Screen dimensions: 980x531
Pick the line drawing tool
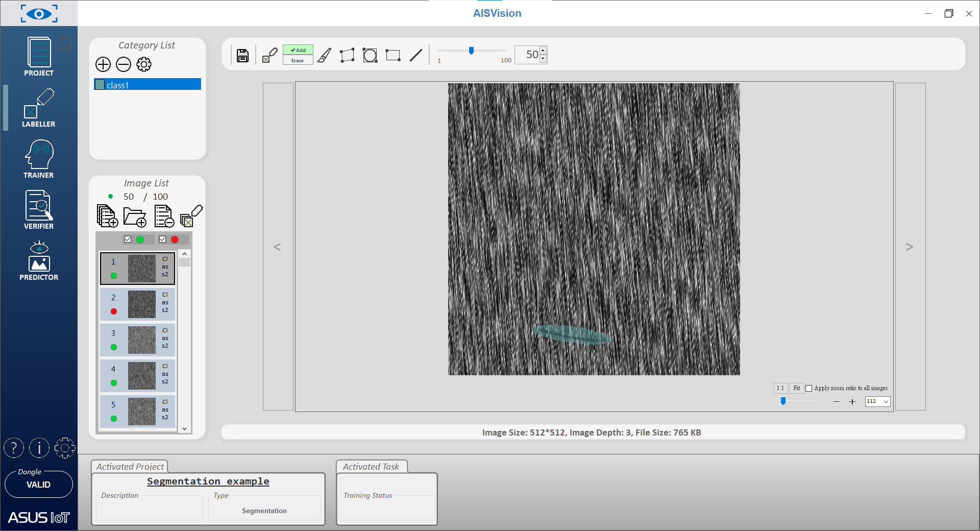point(416,55)
